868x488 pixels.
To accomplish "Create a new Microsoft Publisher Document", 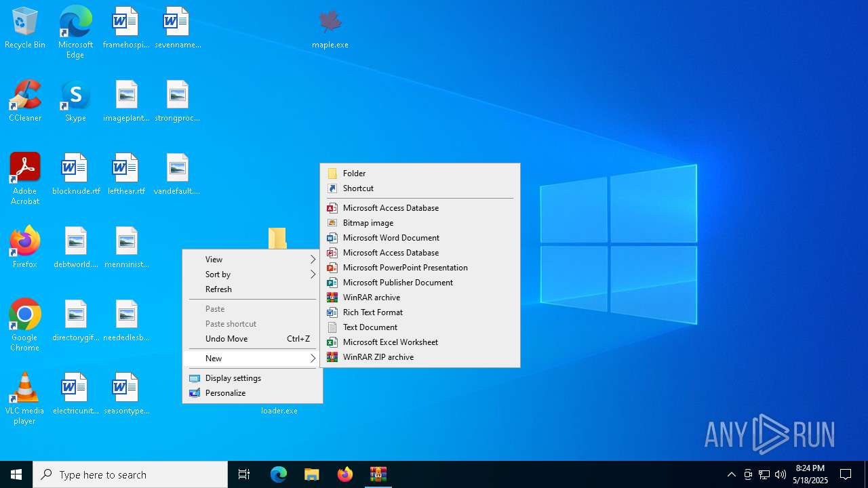I will [x=420, y=283].
